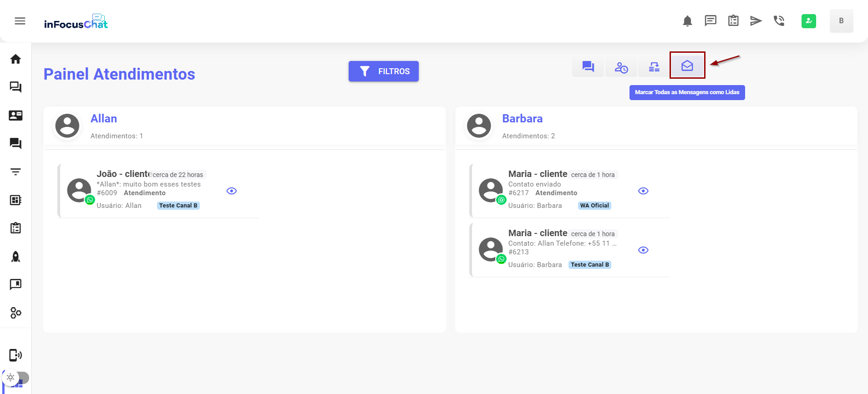The height and width of the screenshot is (394, 868).
Task: Open the rocket icon in sidebar
Action: tap(15, 257)
